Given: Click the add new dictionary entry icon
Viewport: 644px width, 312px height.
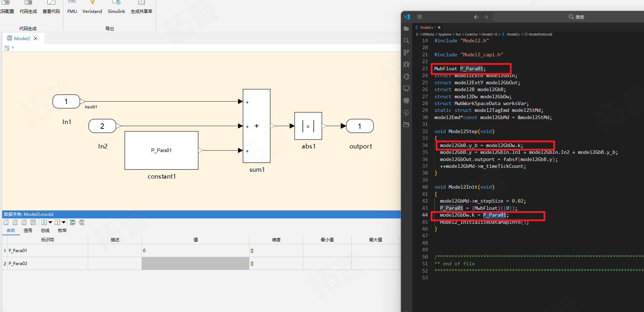Looking at the screenshot, I should coord(6,222).
